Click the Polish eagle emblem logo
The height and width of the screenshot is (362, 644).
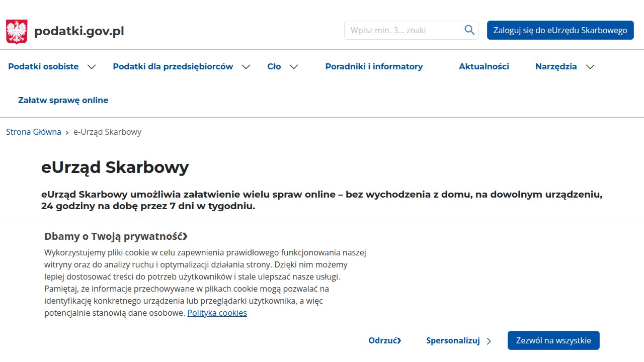(x=17, y=32)
